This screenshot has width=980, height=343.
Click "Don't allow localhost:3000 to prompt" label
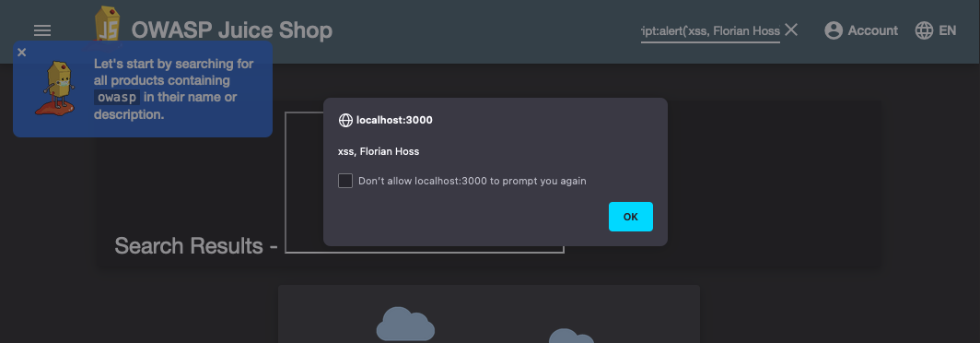click(x=472, y=181)
